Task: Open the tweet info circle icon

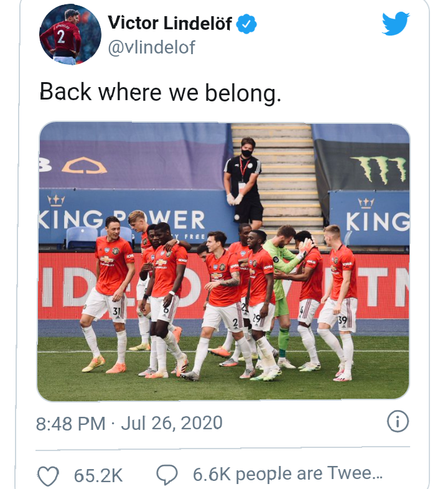Action: coord(398,422)
